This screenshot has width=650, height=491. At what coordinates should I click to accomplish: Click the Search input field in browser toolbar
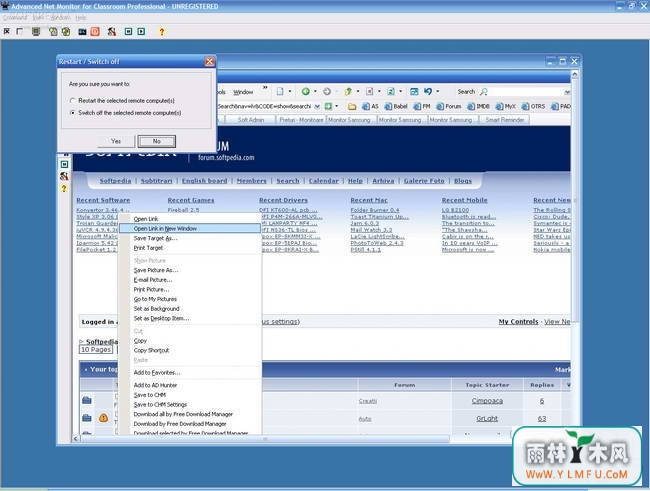coord(526,92)
